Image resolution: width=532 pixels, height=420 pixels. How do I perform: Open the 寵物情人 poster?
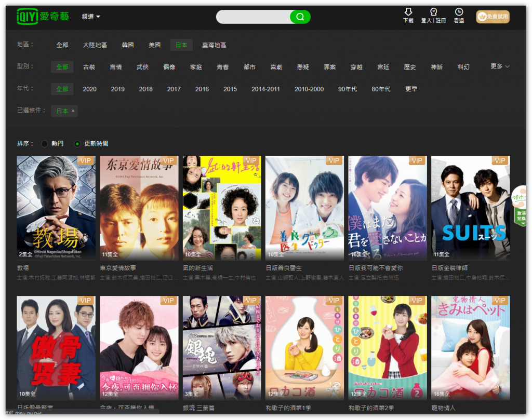point(471,348)
